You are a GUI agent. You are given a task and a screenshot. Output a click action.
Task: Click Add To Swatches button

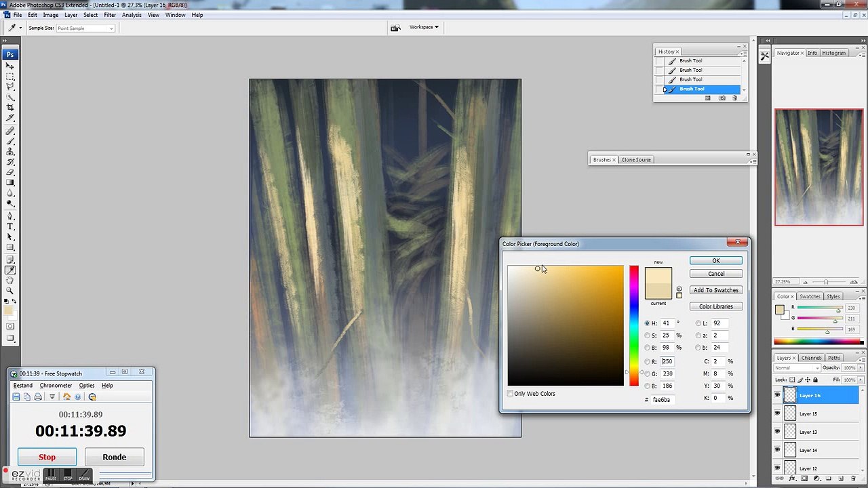coord(716,290)
